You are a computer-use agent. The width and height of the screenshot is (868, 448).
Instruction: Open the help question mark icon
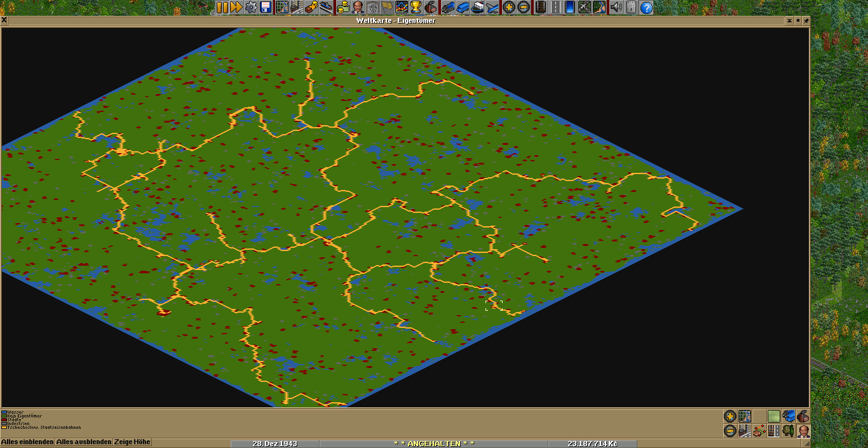click(x=646, y=7)
